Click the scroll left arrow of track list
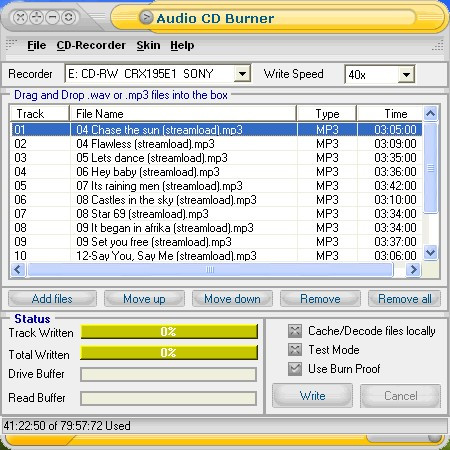450x450 pixels. click(18, 269)
